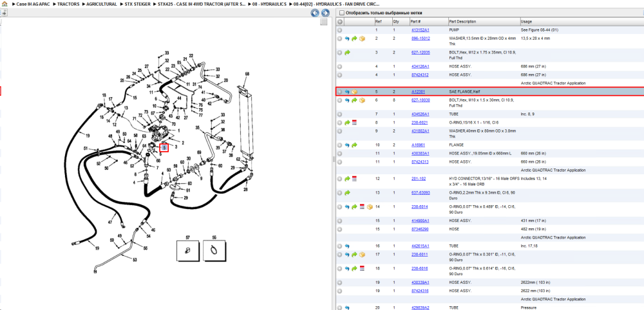644x310 pixels.
Task: Click the blue arrow icon in FLANGE A16961 row
Action: pyautogui.click(x=347, y=145)
